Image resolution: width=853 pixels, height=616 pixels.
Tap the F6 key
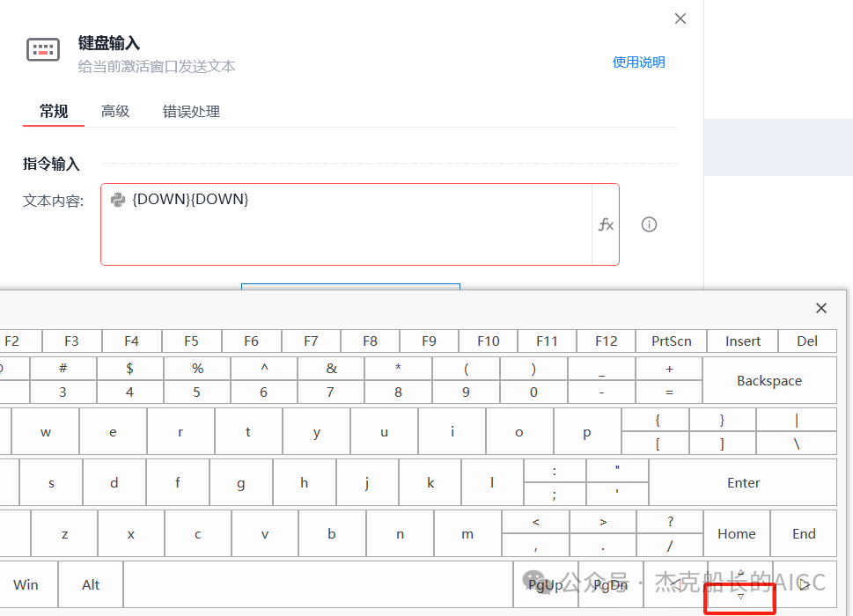click(251, 341)
